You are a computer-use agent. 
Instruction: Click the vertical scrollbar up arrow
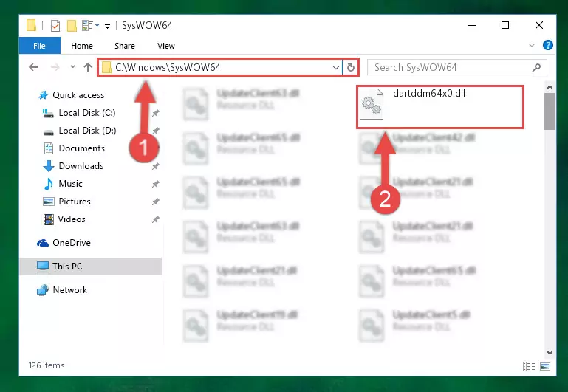pyautogui.click(x=550, y=87)
